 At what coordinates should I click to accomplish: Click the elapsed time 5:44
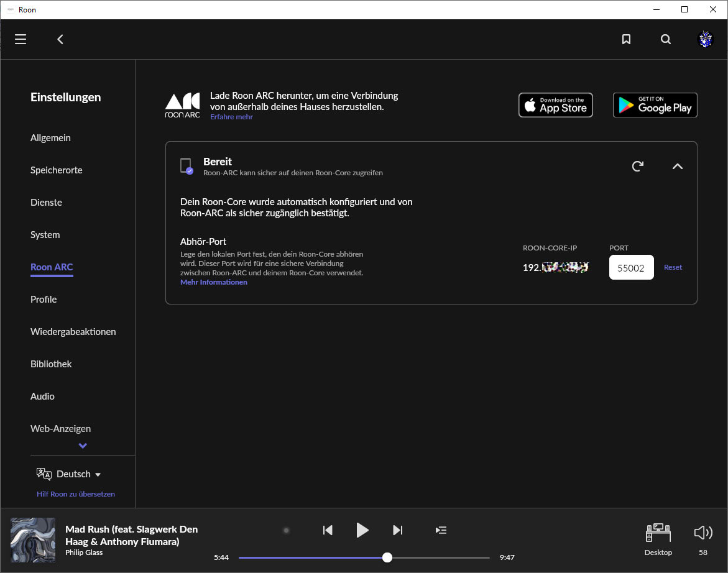[221, 557]
